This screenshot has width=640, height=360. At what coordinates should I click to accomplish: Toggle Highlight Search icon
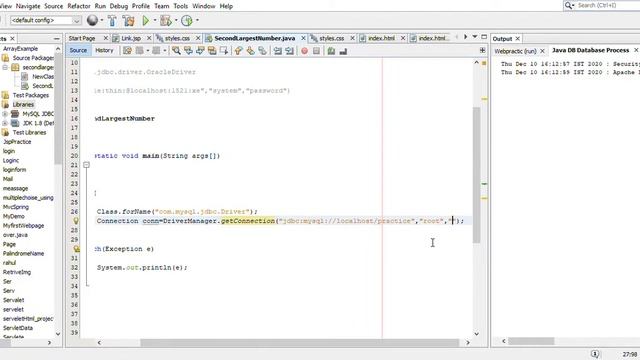[212, 51]
